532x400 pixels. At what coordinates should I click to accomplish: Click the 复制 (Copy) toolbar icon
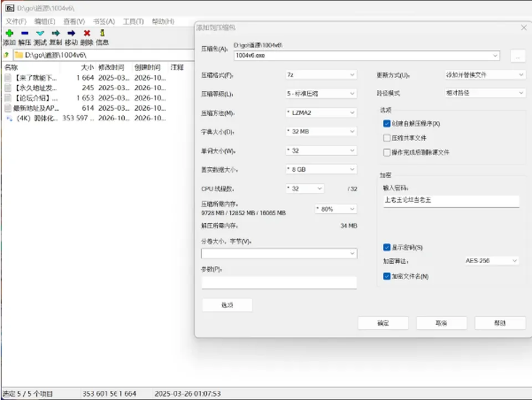coord(55,33)
